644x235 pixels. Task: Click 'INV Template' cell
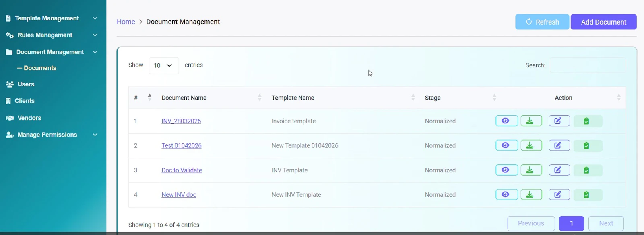(x=289, y=170)
